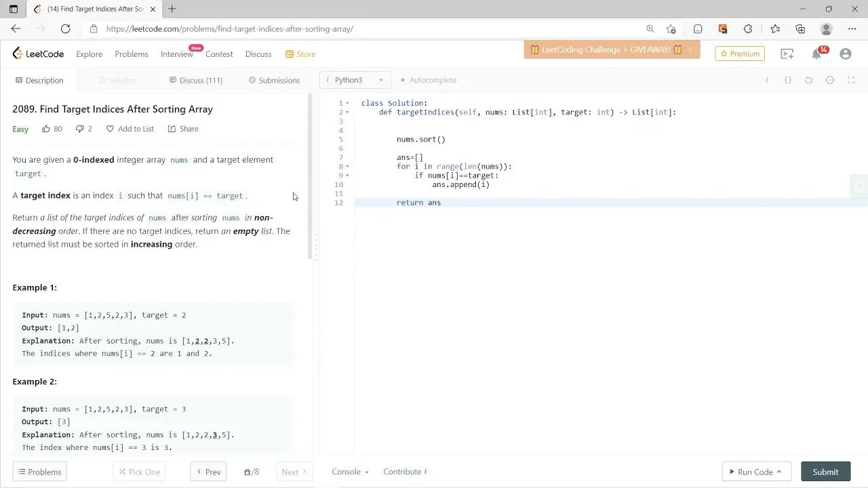Submit the solution
868x488 pixels.
[825, 472]
